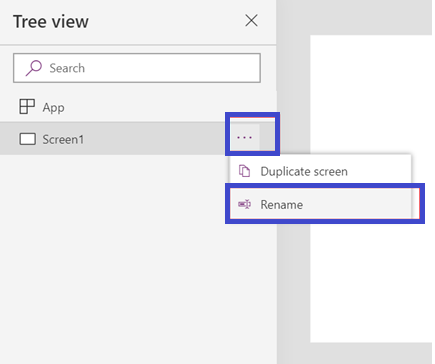Click the App grid icon
435x364 pixels.
[27, 107]
